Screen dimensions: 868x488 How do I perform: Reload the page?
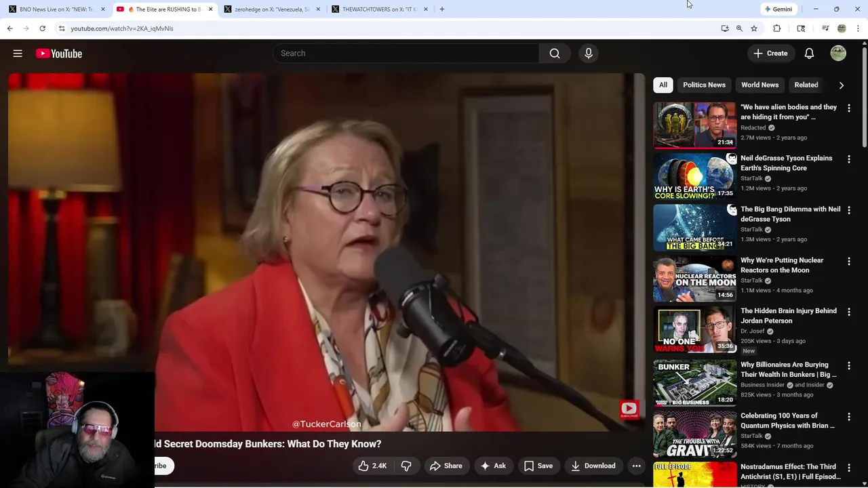pyautogui.click(x=42, y=28)
